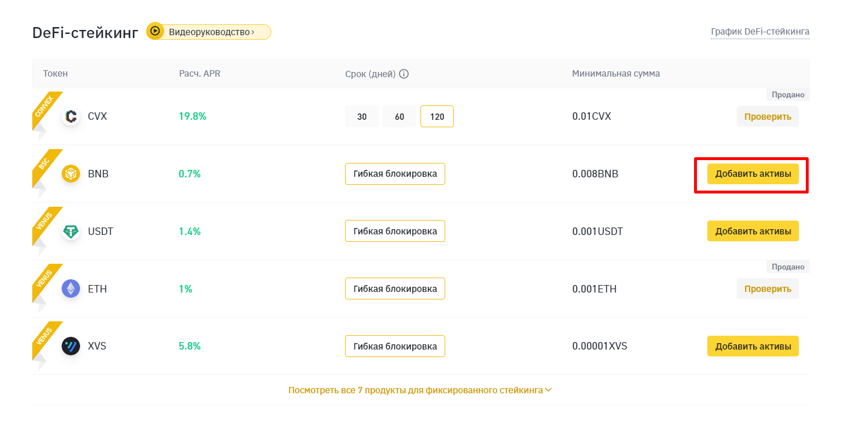Click the USDT Tether icon
This screenshot has height=429, width=868.
(71, 231)
